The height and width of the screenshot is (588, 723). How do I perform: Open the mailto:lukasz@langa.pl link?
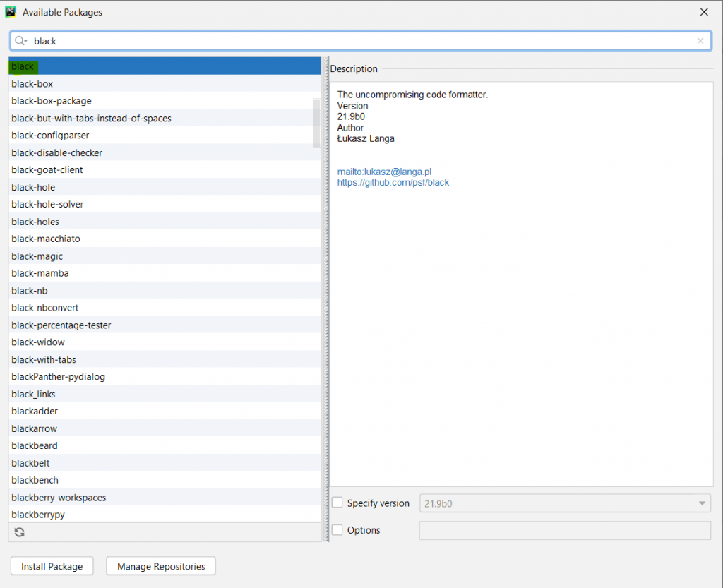coord(383,172)
